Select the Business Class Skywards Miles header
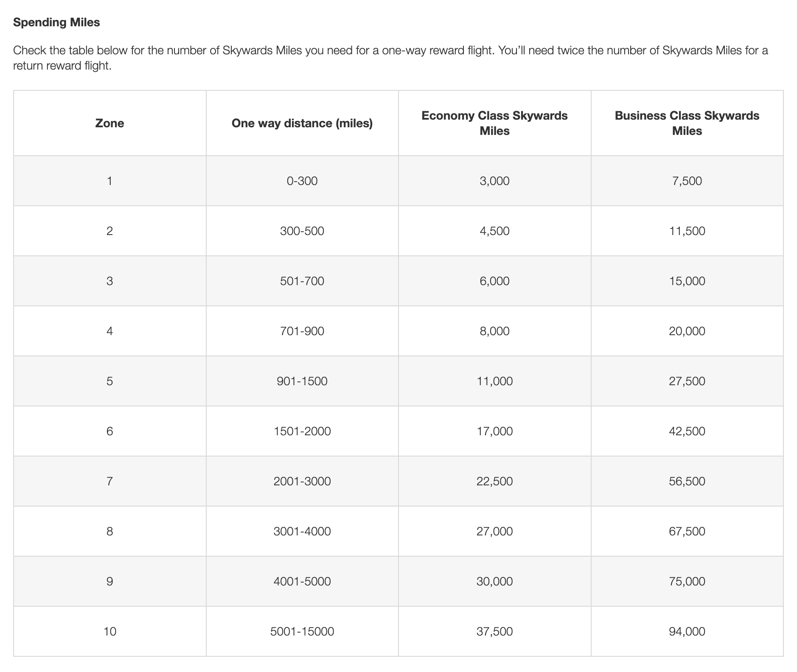The image size is (797, 672). coord(688,123)
